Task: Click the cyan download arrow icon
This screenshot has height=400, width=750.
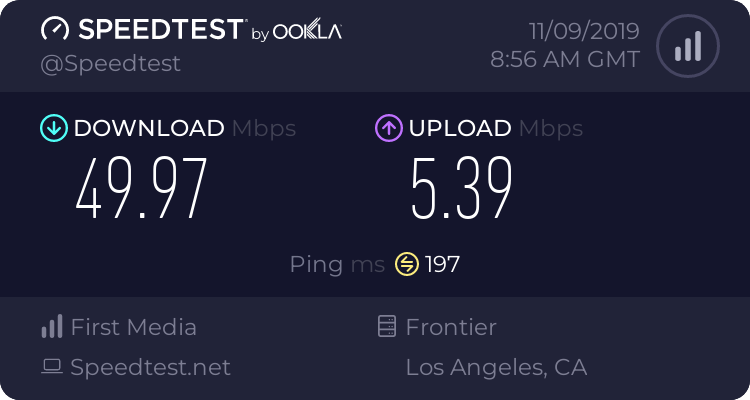Action: point(53,128)
